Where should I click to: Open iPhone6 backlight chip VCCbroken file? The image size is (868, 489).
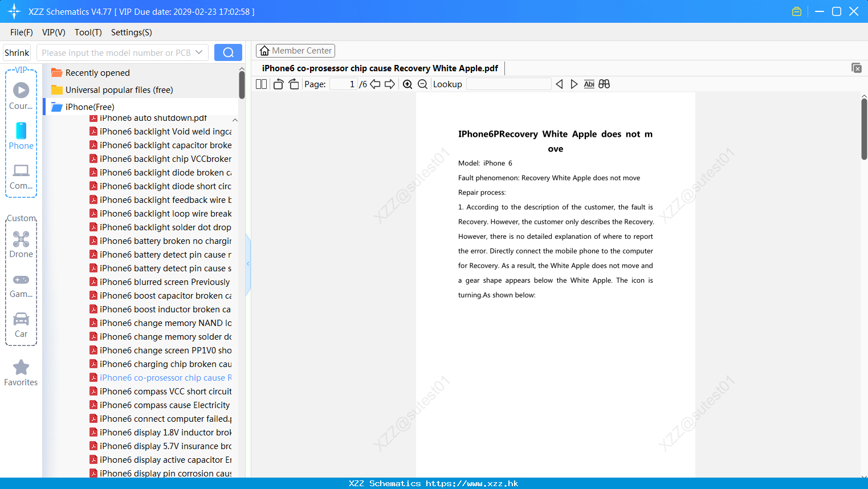[x=161, y=159]
